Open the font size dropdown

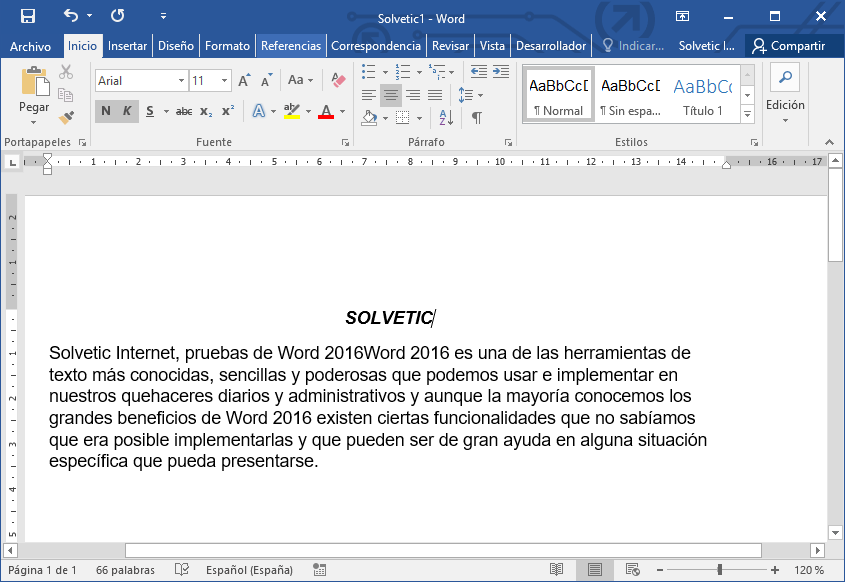tap(224, 81)
